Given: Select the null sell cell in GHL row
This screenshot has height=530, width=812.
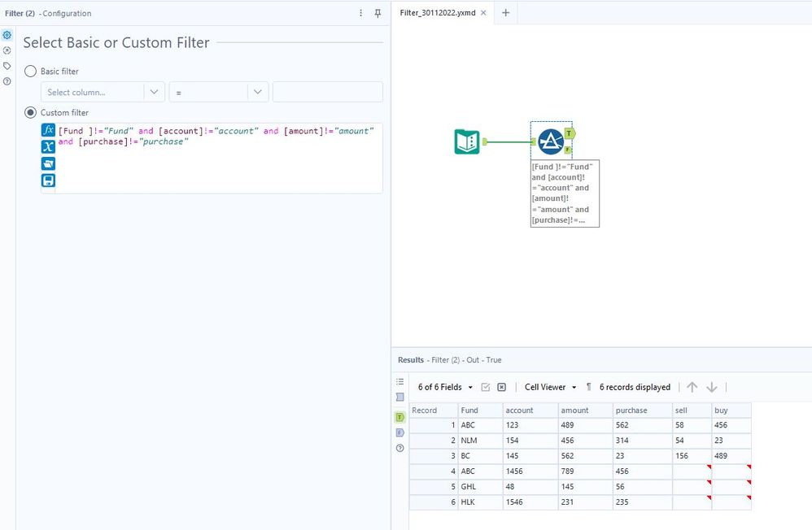Looking at the screenshot, I should (x=692, y=487).
